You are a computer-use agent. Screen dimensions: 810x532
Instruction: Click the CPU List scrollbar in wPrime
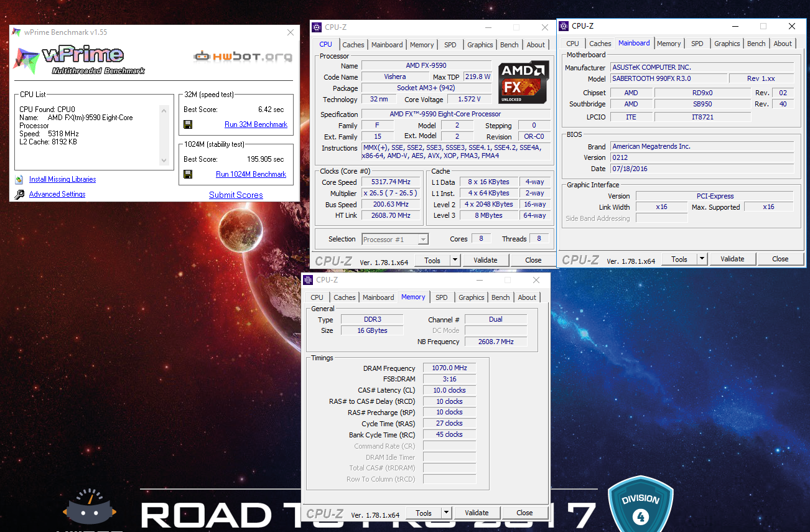pos(164,135)
